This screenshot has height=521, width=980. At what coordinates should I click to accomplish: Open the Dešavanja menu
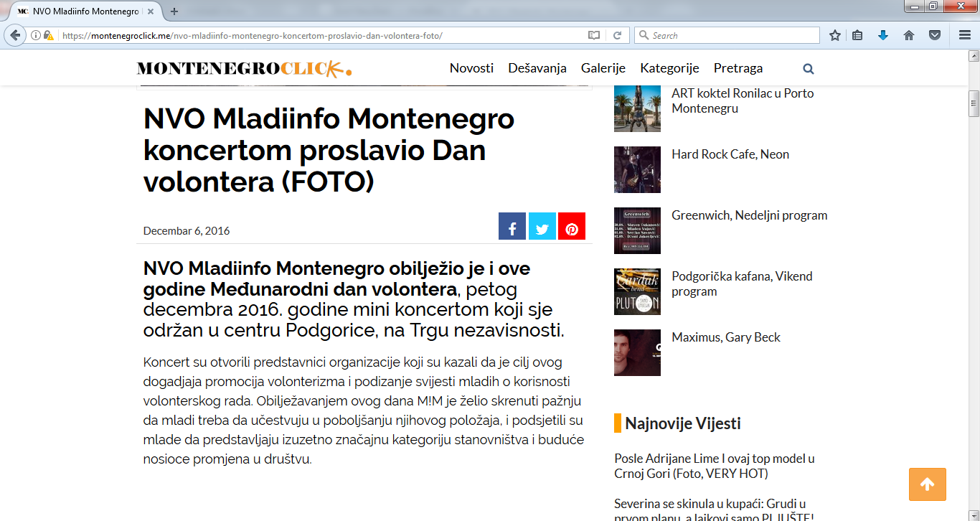tap(537, 68)
